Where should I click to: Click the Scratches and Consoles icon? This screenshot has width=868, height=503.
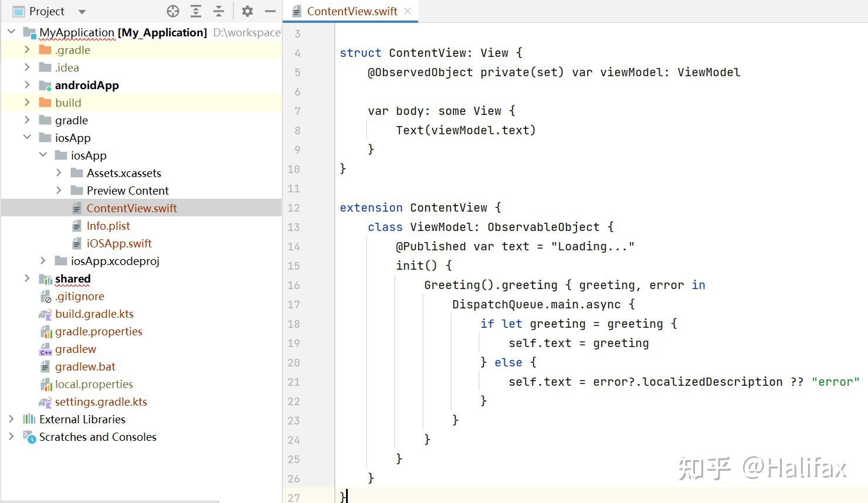pos(29,437)
